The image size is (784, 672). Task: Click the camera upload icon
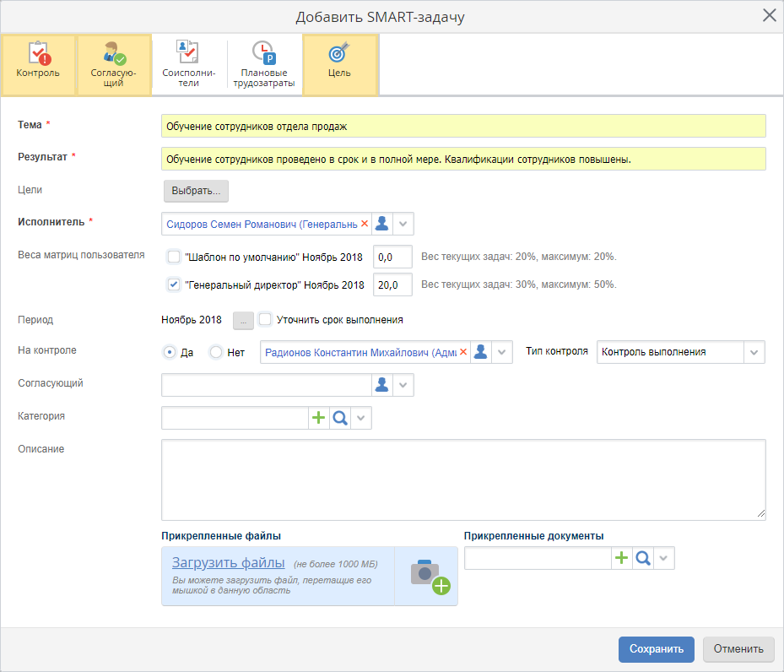(428, 576)
